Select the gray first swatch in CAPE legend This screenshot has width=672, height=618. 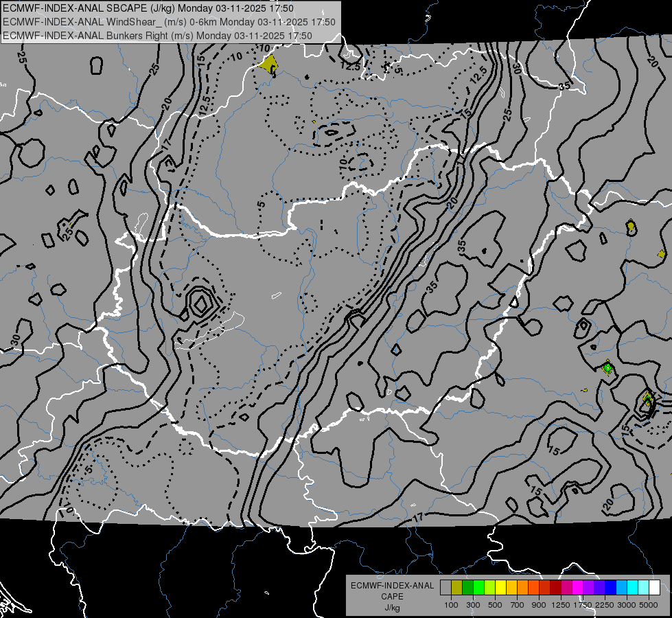(x=445, y=587)
